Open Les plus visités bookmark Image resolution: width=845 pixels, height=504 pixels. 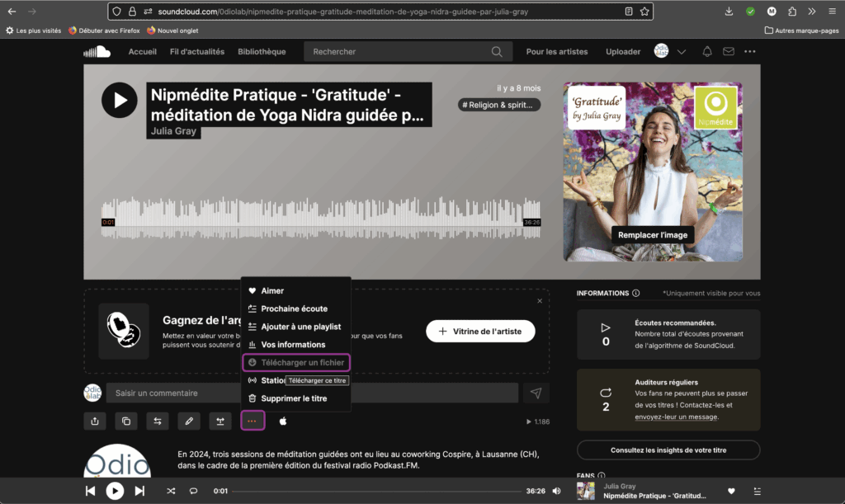pos(33,31)
